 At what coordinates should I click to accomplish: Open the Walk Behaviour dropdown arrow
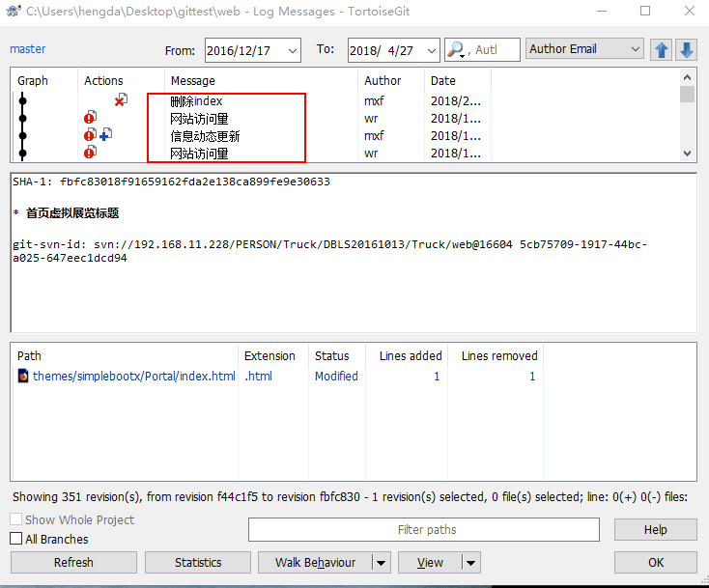(x=381, y=563)
